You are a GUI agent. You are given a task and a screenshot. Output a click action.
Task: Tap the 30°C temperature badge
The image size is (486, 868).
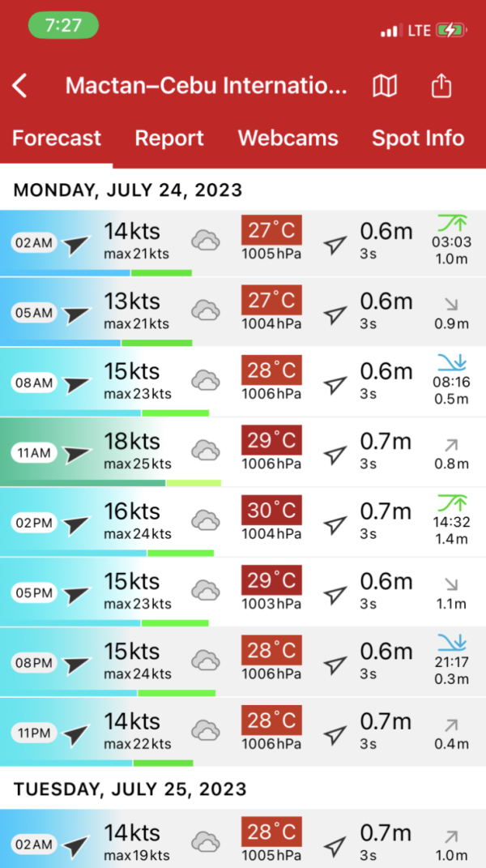coord(271,511)
